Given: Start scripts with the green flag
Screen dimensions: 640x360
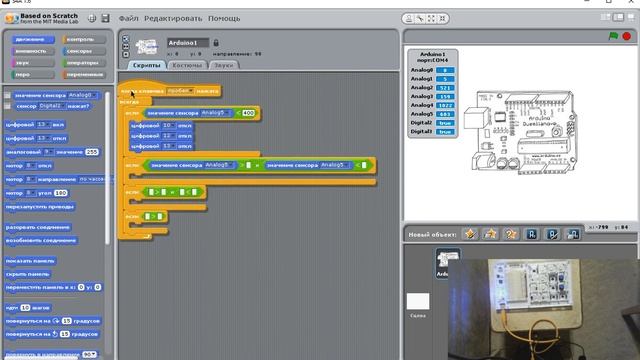Looking at the screenshot, I should pyautogui.click(x=613, y=36).
